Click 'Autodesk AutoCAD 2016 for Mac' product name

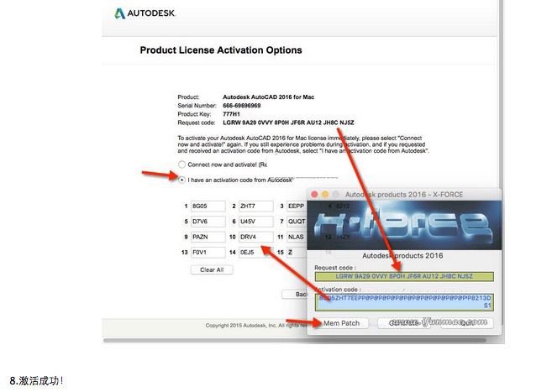tap(269, 97)
